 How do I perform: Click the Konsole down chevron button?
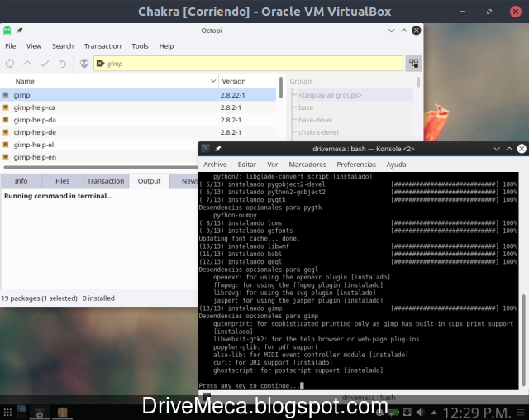pos(497,149)
